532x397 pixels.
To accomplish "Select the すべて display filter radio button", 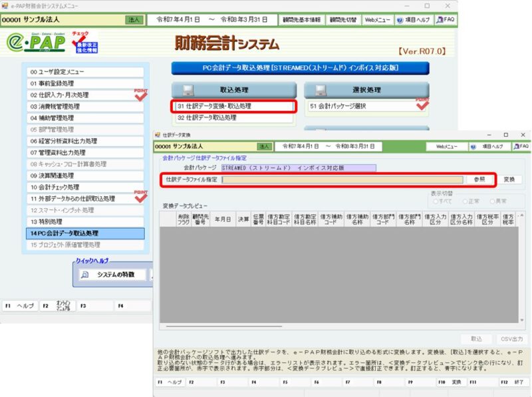I will point(436,202).
